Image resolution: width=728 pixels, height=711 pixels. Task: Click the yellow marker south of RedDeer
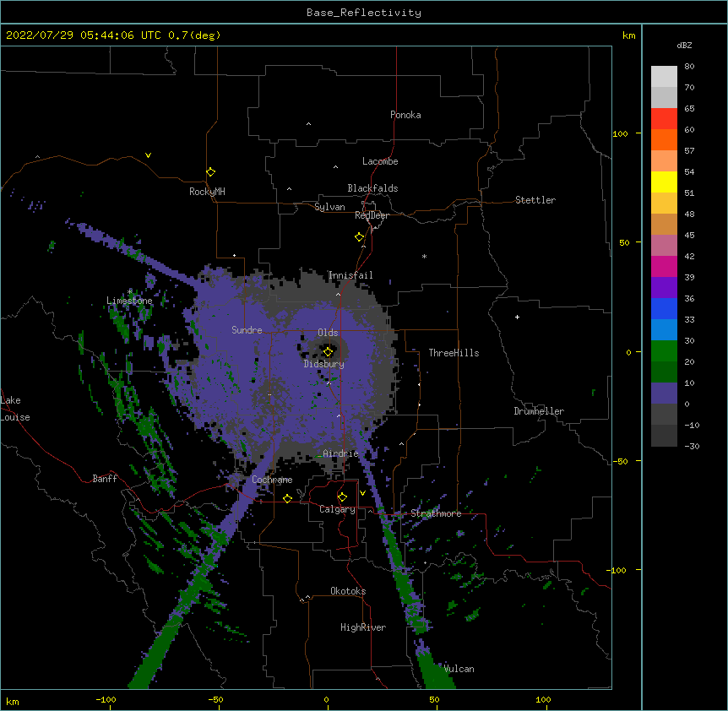[360, 237]
